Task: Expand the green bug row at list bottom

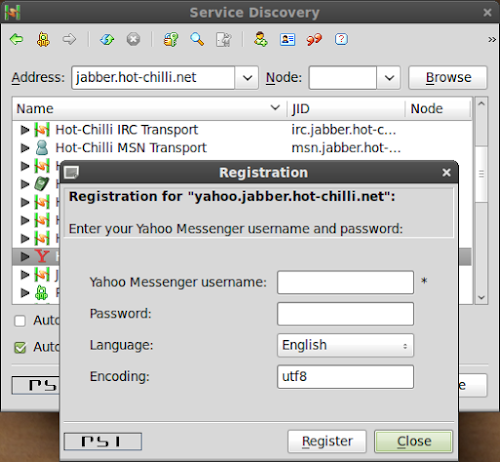Action: 25,293
